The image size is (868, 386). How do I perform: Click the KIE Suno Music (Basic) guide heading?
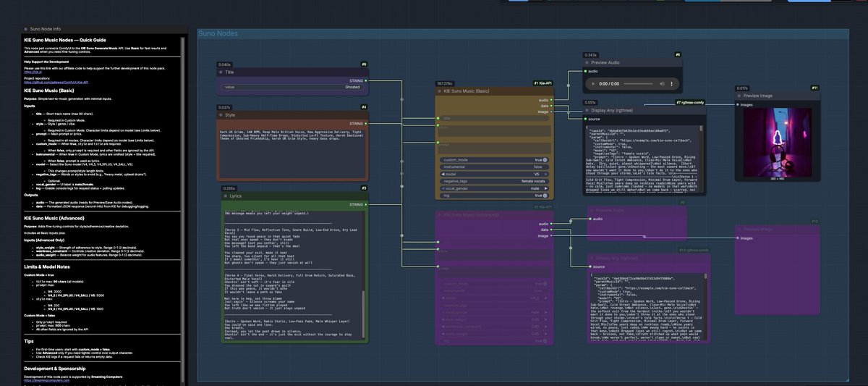[50, 91]
